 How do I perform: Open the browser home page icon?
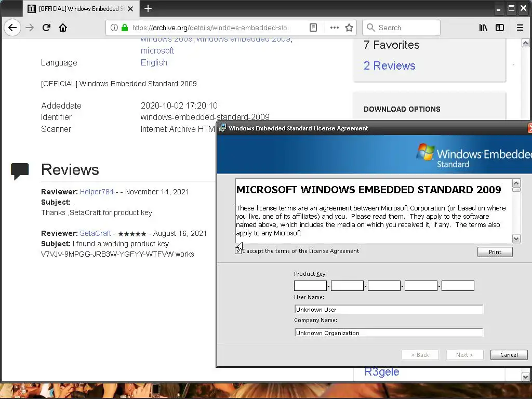click(63, 28)
